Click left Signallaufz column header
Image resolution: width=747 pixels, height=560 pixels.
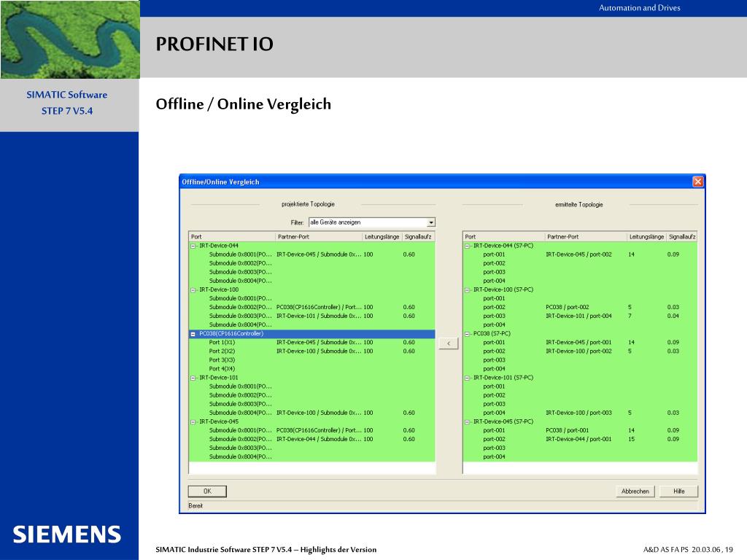point(418,237)
